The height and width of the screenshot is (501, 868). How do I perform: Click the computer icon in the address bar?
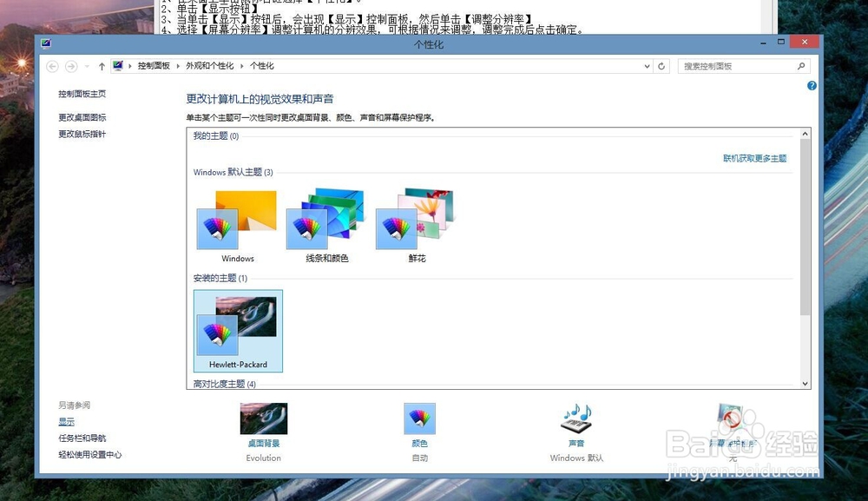click(x=118, y=66)
